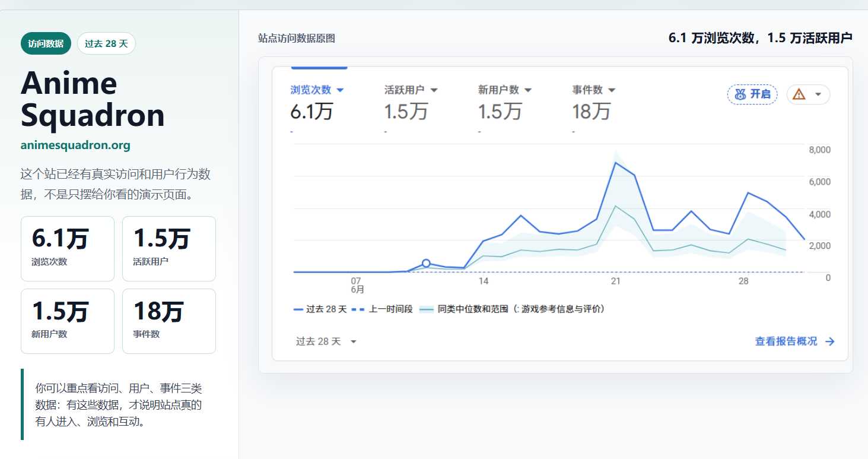Click the 过去 28 天 legend entry with solid line
Screen dimensions: 868x459
point(320,309)
